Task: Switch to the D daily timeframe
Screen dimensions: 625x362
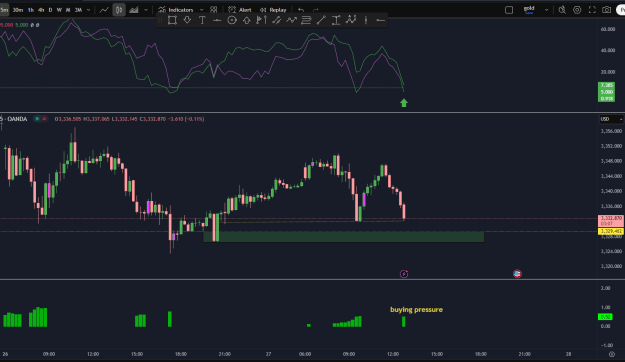Action: pyautogui.click(x=50, y=10)
